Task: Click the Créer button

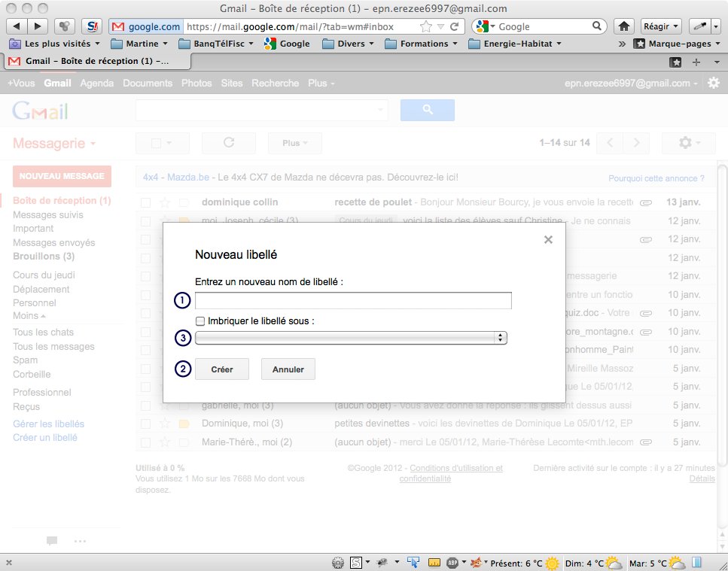Action: [222, 369]
